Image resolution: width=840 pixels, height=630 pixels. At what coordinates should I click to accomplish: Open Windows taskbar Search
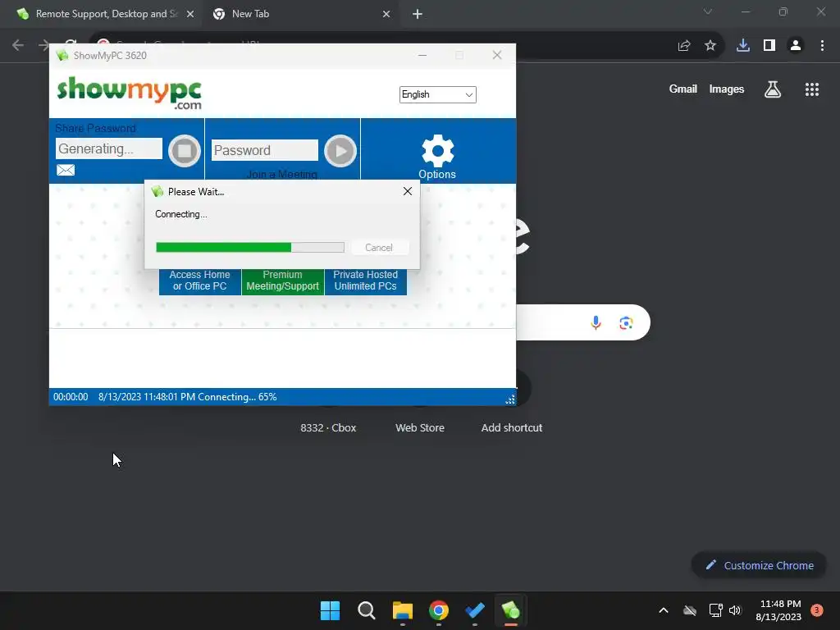[367, 610]
